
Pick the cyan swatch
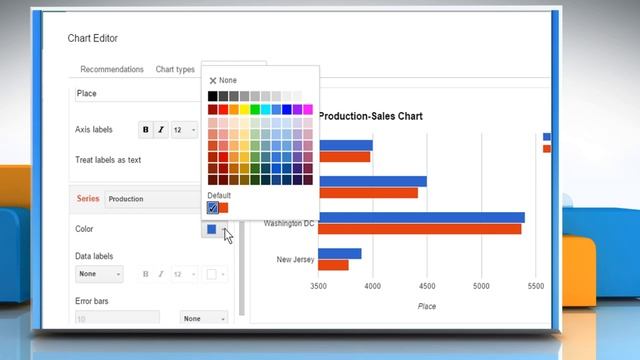[266, 109]
